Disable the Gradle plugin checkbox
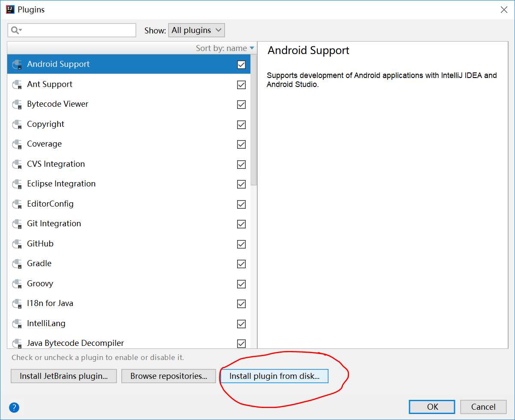Image resolution: width=515 pixels, height=420 pixels. tap(241, 264)
